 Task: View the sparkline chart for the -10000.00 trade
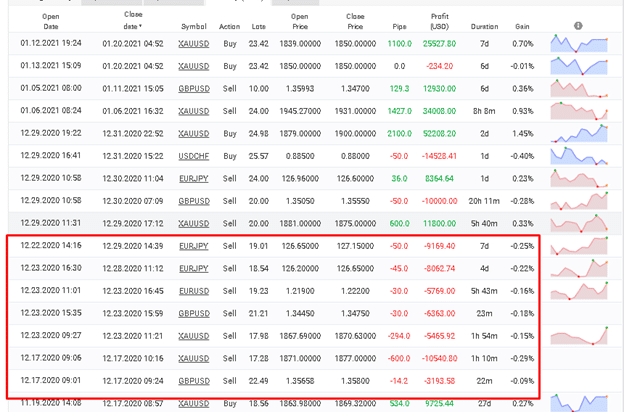click(579, 201)
